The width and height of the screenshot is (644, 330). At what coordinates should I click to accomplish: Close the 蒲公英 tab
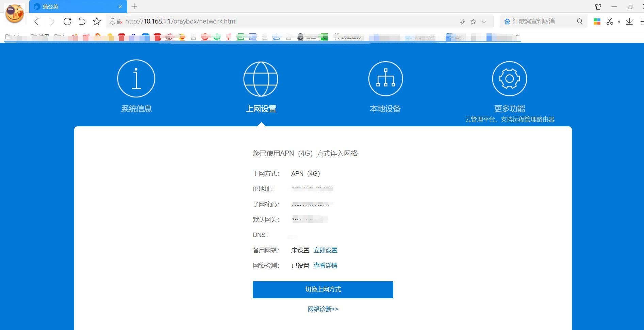click(120, 6)
